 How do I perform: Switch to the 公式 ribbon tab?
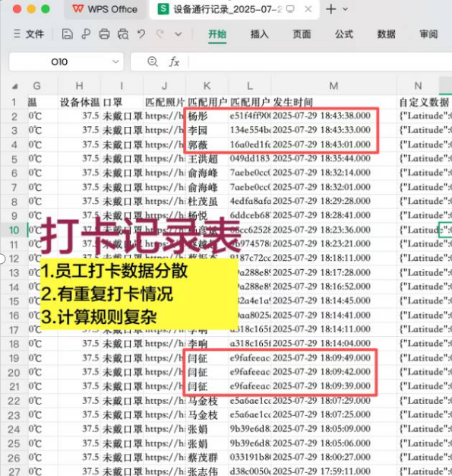point(344,34)
